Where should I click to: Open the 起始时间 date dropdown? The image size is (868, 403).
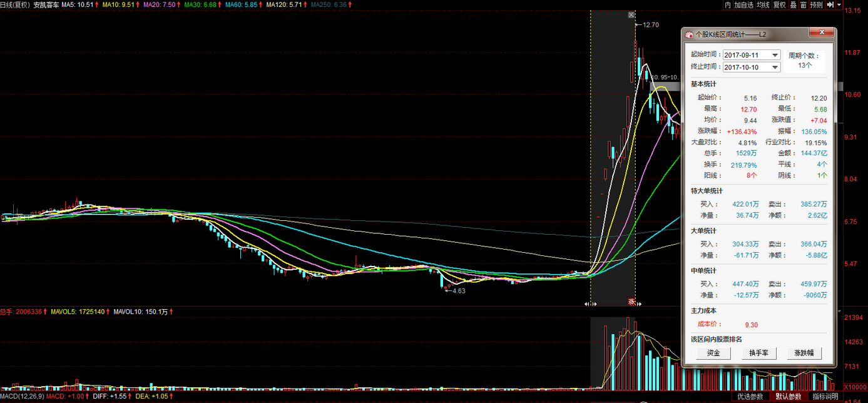tap(775, 55)
